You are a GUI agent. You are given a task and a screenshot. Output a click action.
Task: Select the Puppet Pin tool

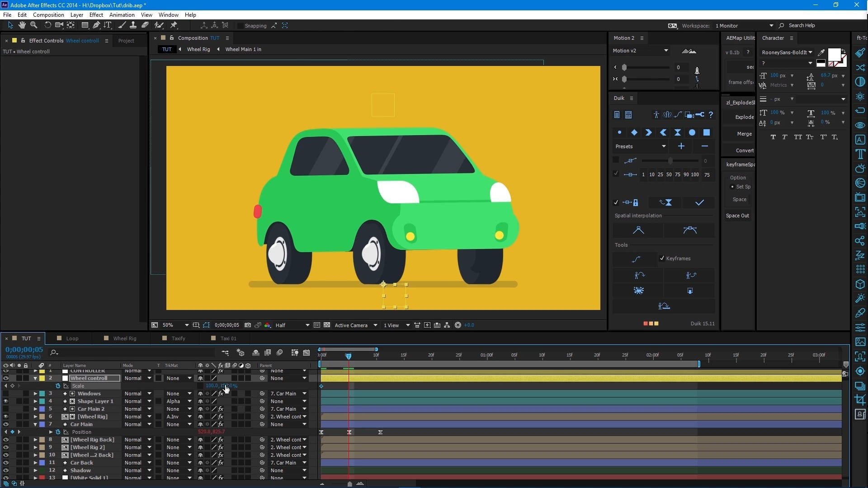(174, 25)
